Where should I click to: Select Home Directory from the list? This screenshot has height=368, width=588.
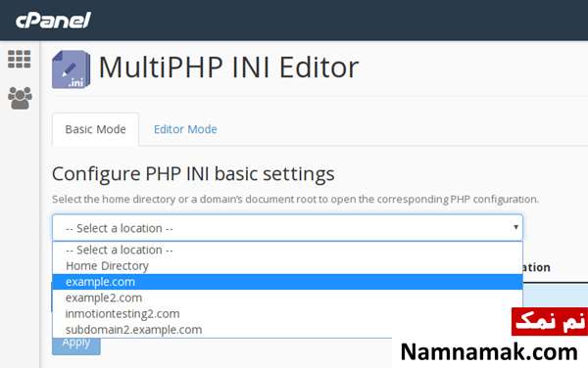point(287,266)
